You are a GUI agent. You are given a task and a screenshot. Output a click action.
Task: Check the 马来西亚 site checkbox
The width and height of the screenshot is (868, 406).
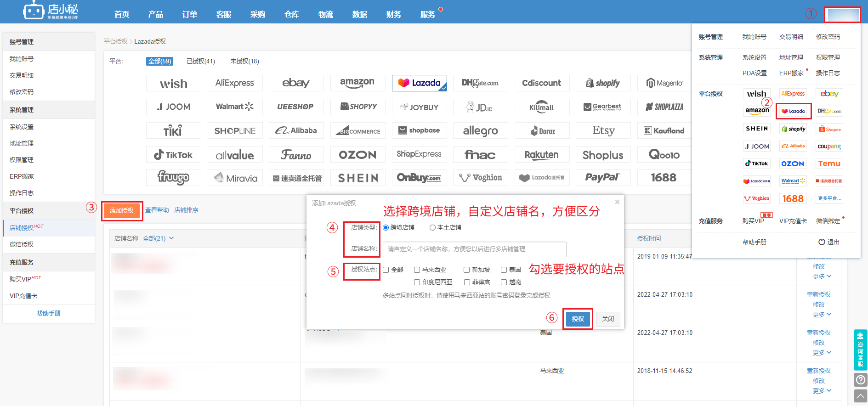coord(417,270)
